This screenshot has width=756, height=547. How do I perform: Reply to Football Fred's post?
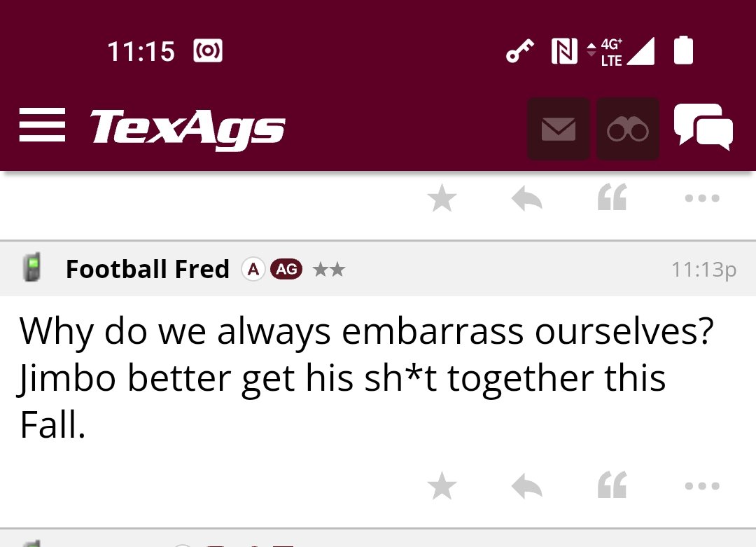[x=527, y=486]
